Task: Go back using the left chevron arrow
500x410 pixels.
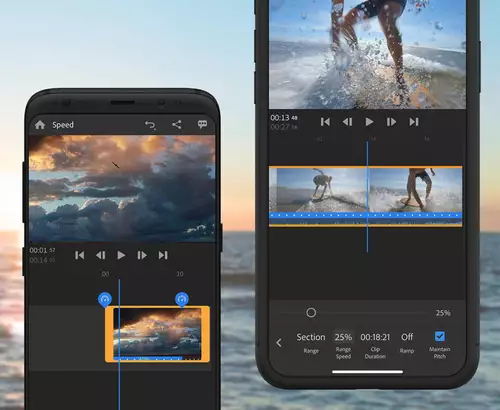Action: click(x=279, y=343)
